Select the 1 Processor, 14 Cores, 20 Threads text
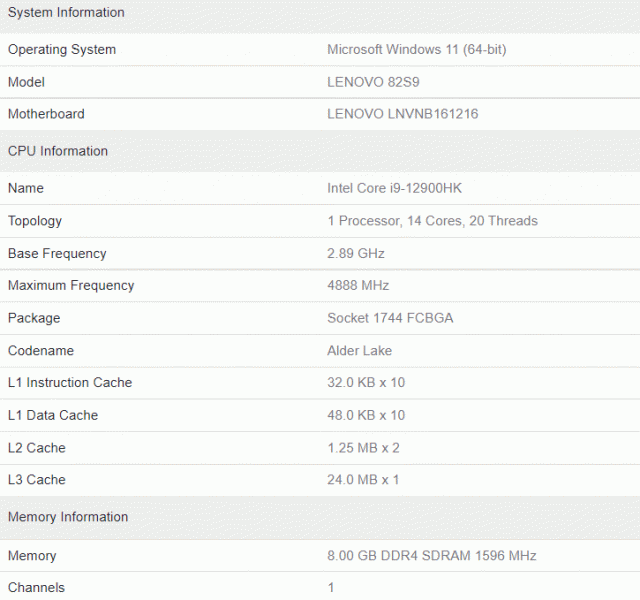 (432, 221)
